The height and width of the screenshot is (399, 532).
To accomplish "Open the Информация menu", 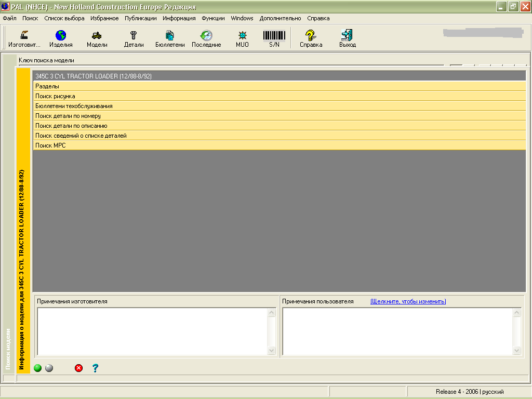I will click(x=179, y=18).
